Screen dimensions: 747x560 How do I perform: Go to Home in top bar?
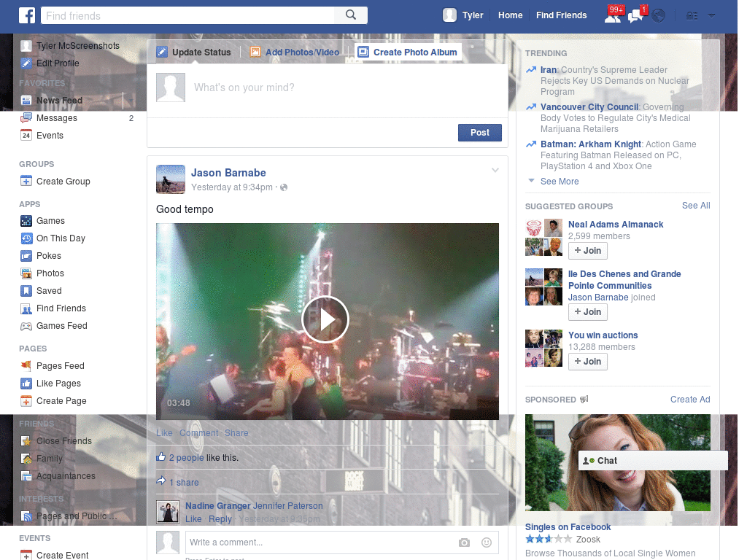click(x=510, y=15)
